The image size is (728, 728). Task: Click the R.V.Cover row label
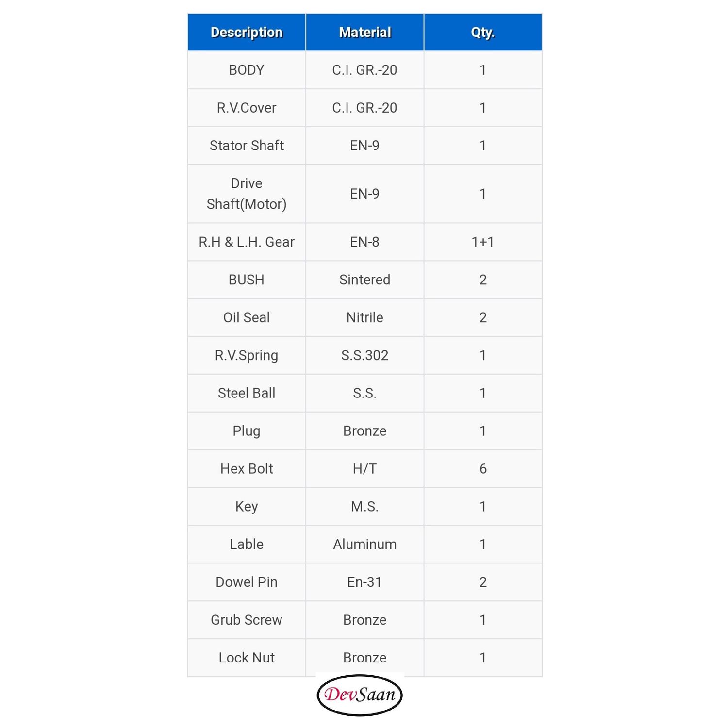[247, 108]
